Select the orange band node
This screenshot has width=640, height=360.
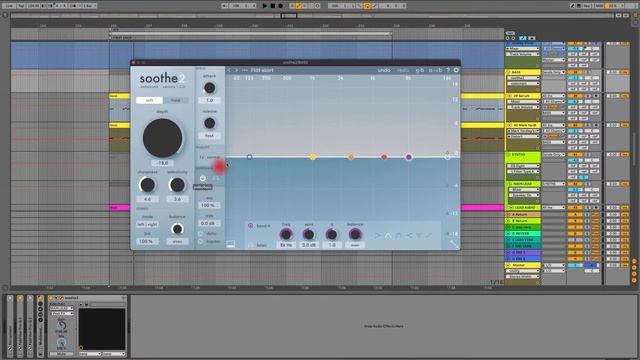click(351, 157)
